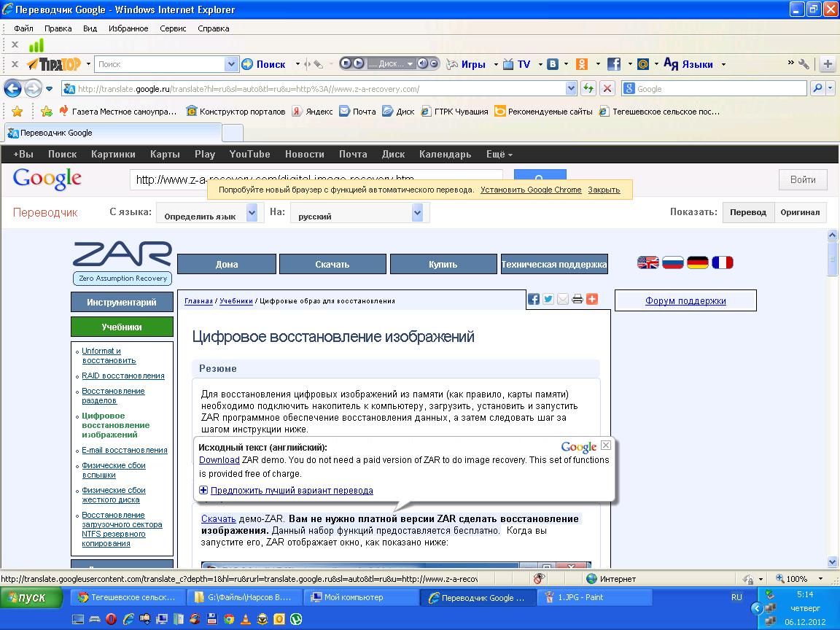Open the toolbar wrench settings icon

(804, 64)
